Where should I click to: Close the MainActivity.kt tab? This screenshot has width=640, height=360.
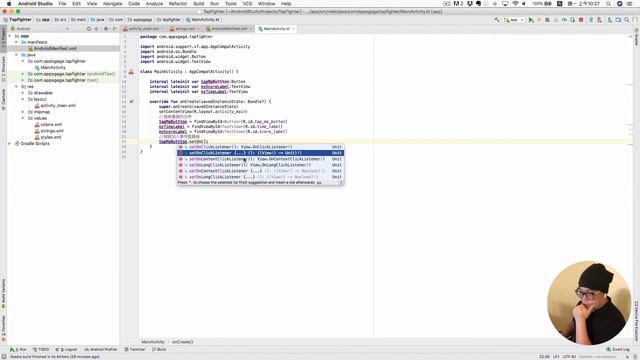[293, 29]
